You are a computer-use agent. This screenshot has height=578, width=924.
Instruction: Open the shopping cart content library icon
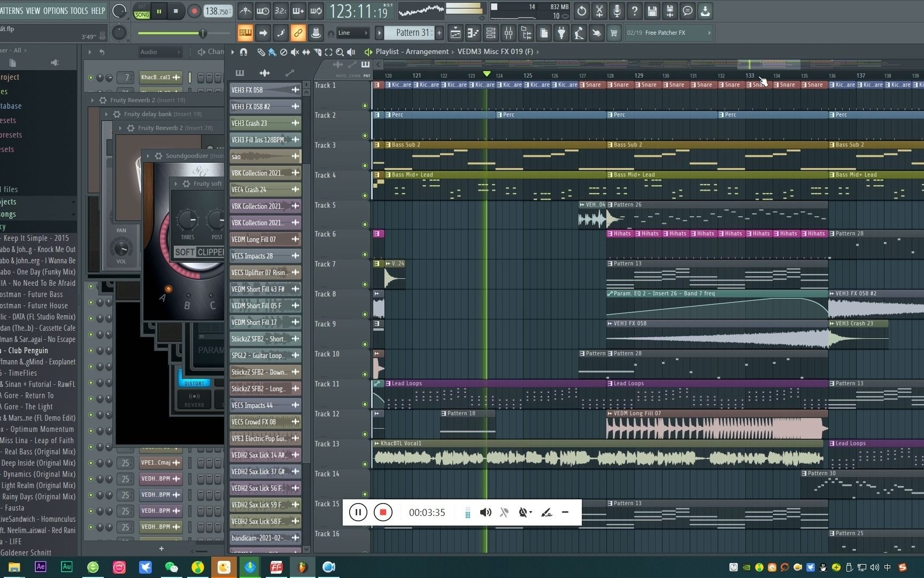click(x=614, y=33)
